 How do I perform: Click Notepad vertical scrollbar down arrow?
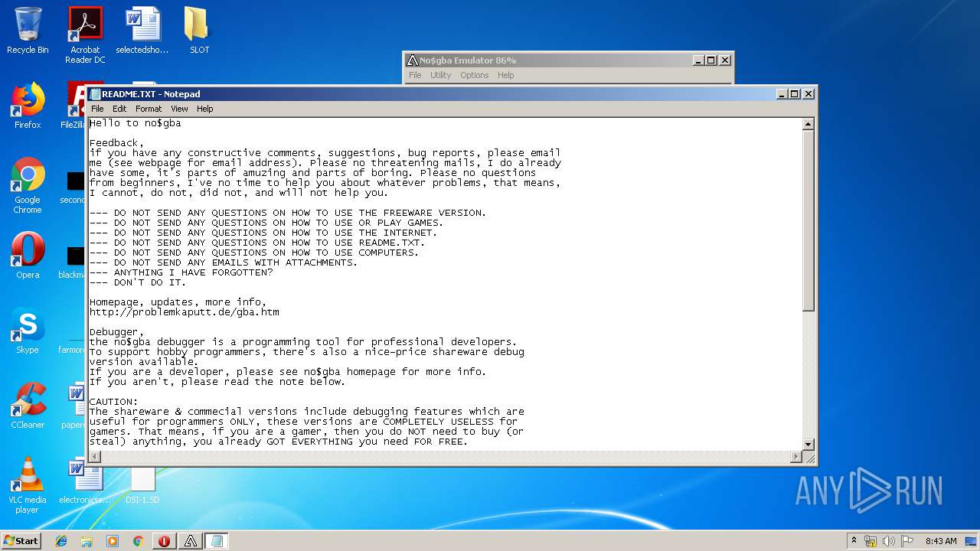point(808,445)
